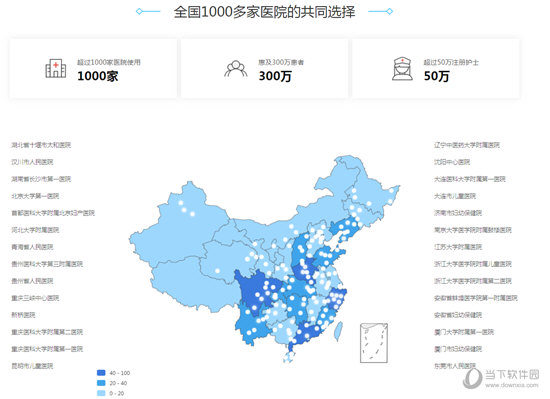550x399 pixels.
Task: Click the 50万 registered nurses statistic card
Action: 436,68
